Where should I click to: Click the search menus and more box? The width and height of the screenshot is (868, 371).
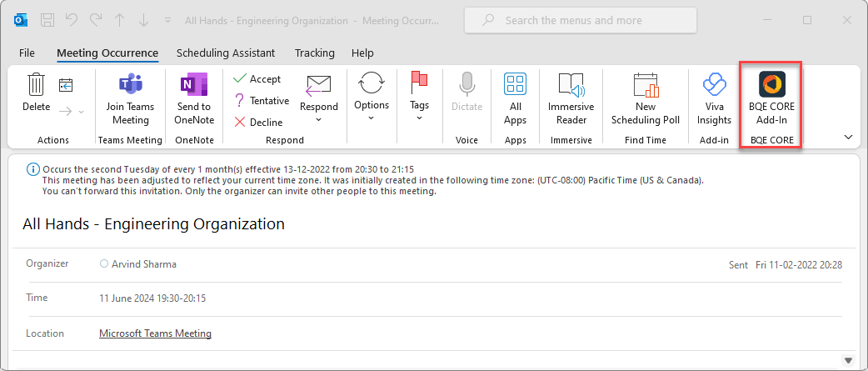(x=580, y=21)
